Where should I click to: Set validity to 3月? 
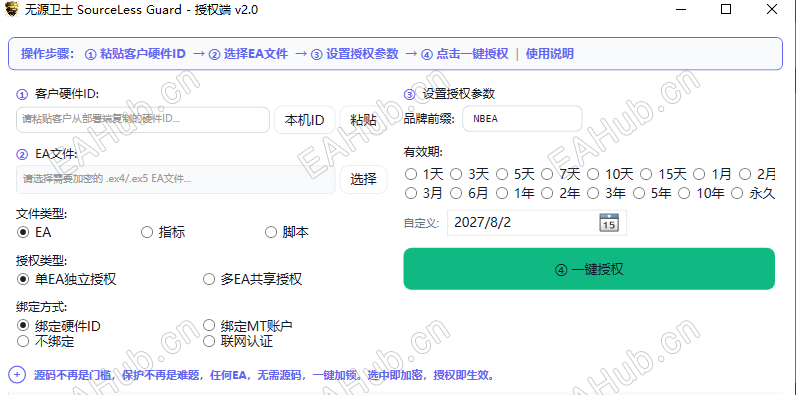point(424,193)
